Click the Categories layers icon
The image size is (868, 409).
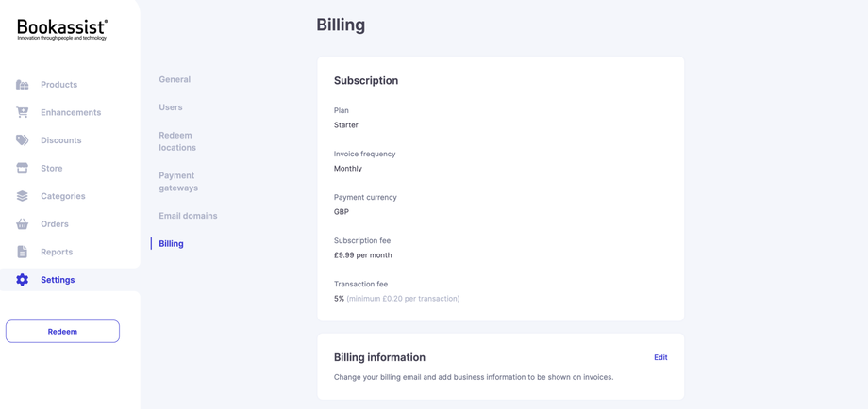pyautogui.click(x=23, y=196)
